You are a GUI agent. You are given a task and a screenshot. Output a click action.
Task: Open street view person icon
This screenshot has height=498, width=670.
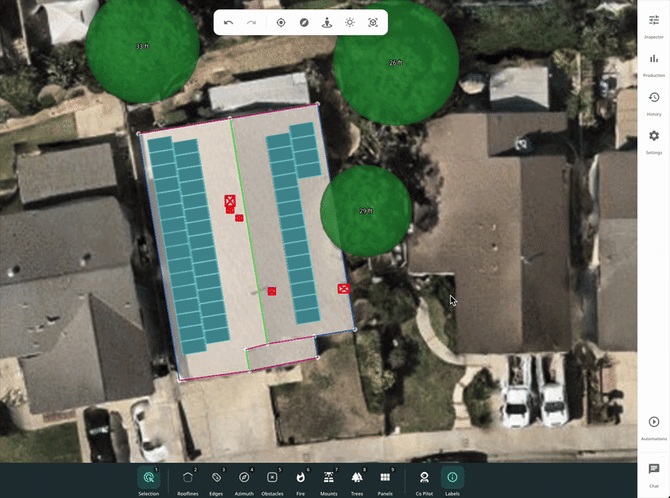click(327, 23)
